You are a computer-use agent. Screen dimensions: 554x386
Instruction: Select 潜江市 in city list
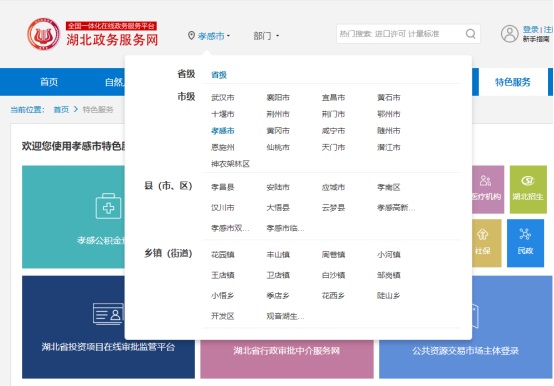point(389,147)
